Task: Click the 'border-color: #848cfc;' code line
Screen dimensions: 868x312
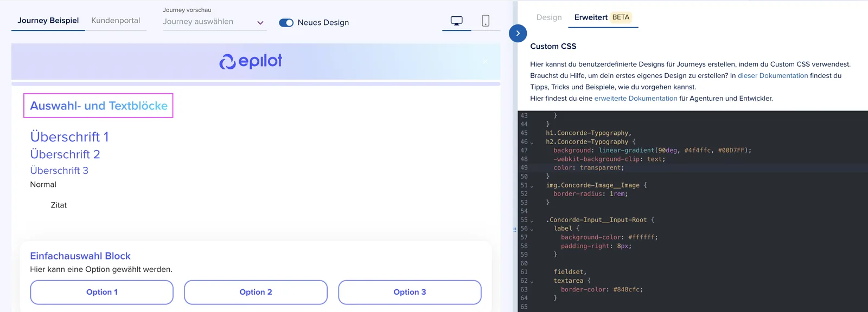Action: (602, 290)
